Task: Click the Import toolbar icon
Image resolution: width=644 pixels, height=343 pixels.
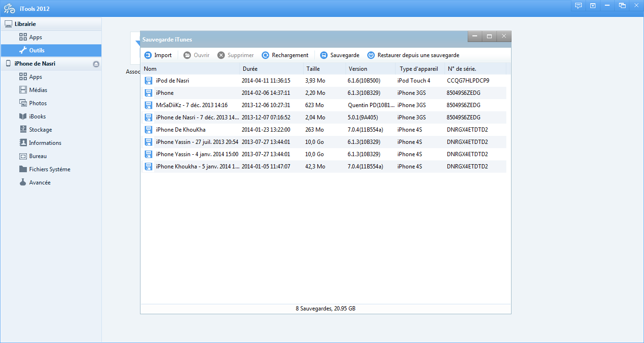Action: [148, 55]
